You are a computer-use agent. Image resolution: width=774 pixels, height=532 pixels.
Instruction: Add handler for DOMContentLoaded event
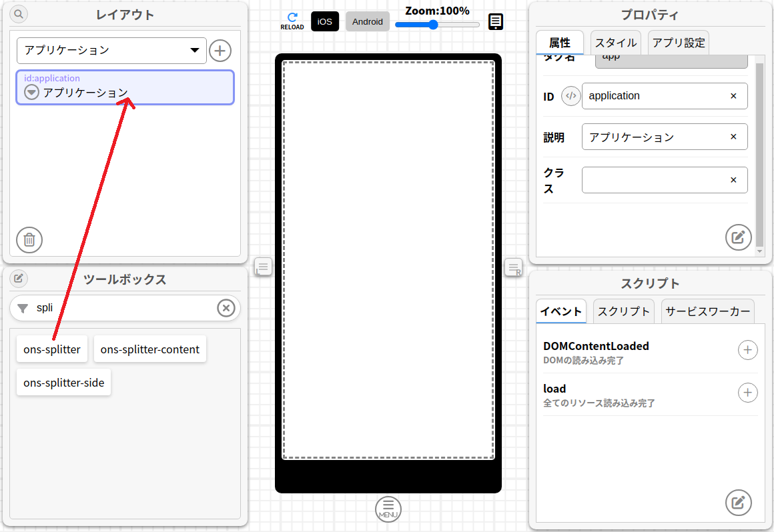[x=747, y=350]
